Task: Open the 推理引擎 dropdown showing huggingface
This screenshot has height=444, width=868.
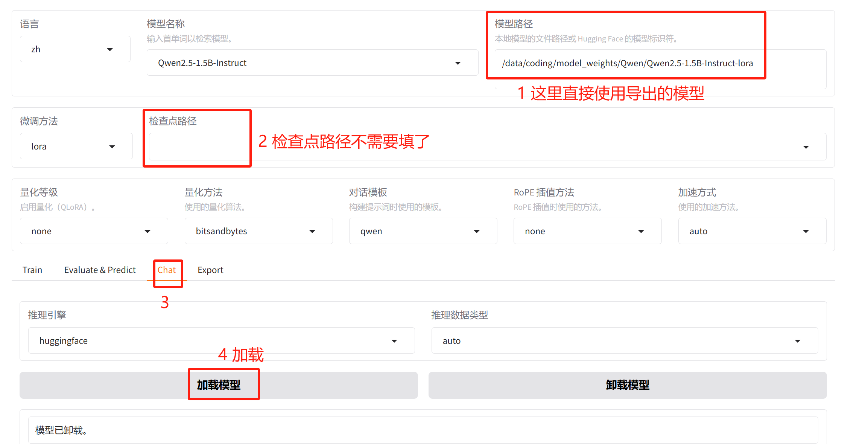Action: click(221, 341)
